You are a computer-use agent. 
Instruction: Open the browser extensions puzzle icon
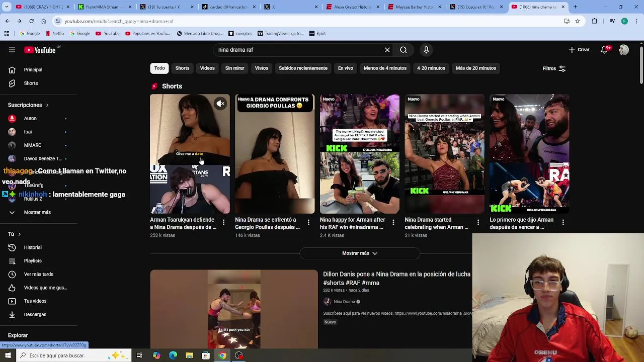pyautogui.click(x=595, y=21)
